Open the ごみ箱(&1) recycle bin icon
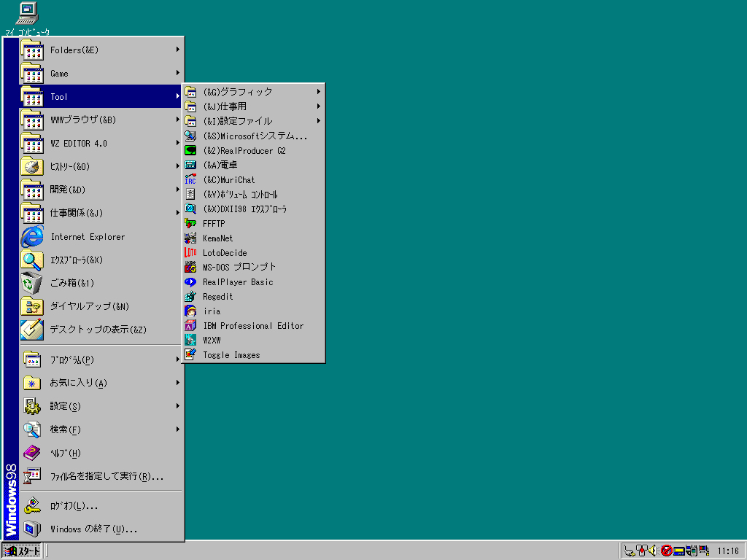This screenshot has width=747, height=560. click(32, 283)
